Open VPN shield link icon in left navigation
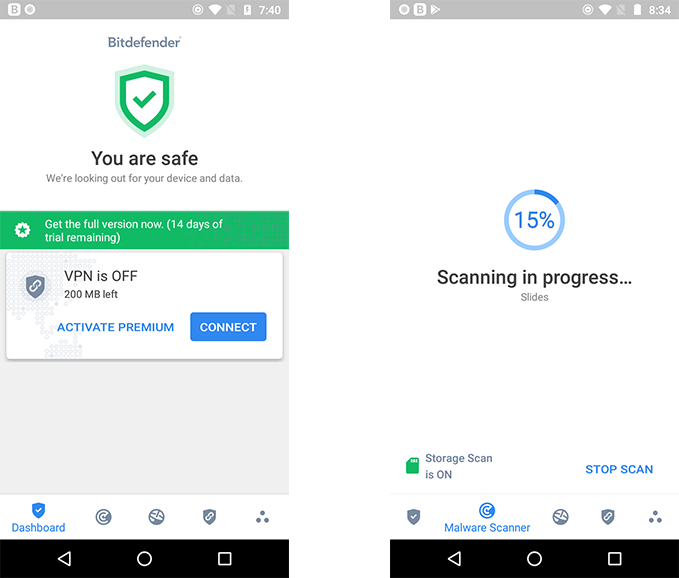This screenshot has height=578, width=679. click(x=210, y=517)
